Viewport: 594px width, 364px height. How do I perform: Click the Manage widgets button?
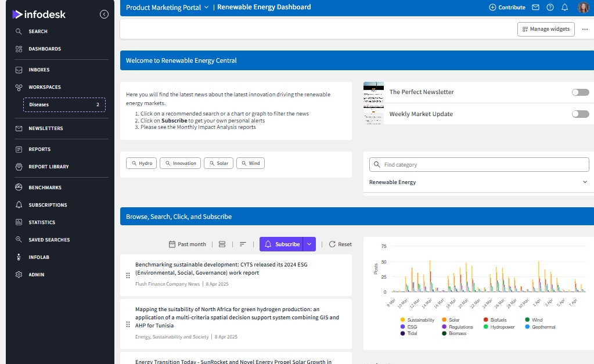pos(546,29)
